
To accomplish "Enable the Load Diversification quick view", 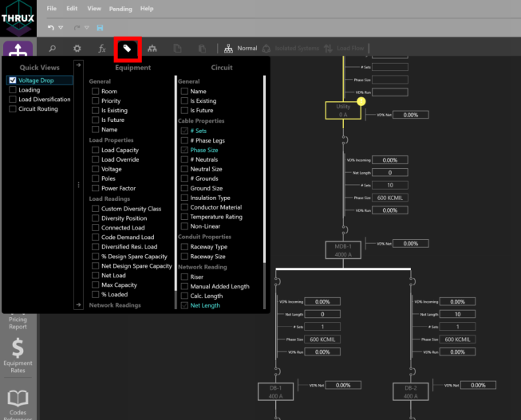I will [13, 100].
